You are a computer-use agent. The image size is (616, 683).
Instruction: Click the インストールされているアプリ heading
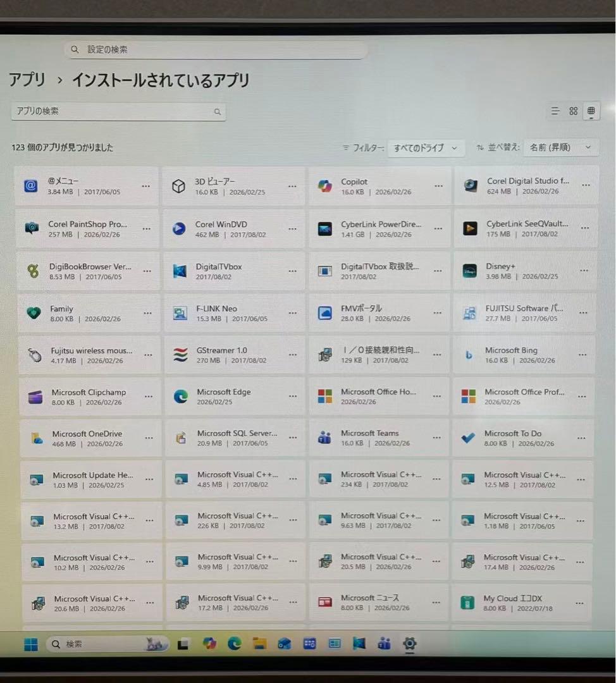click(x=161, y=80)
